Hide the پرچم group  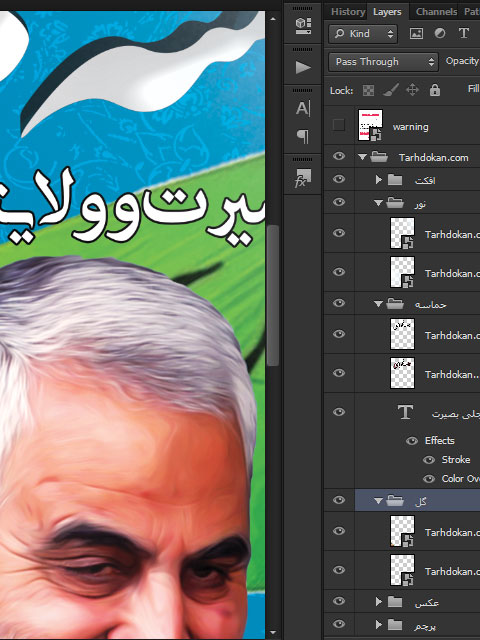pyautogui.click(x=339, y=624)
